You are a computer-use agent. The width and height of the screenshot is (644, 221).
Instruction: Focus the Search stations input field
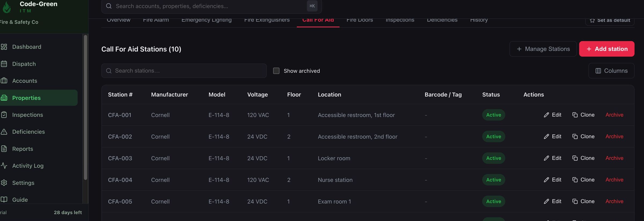coord(184,71)
